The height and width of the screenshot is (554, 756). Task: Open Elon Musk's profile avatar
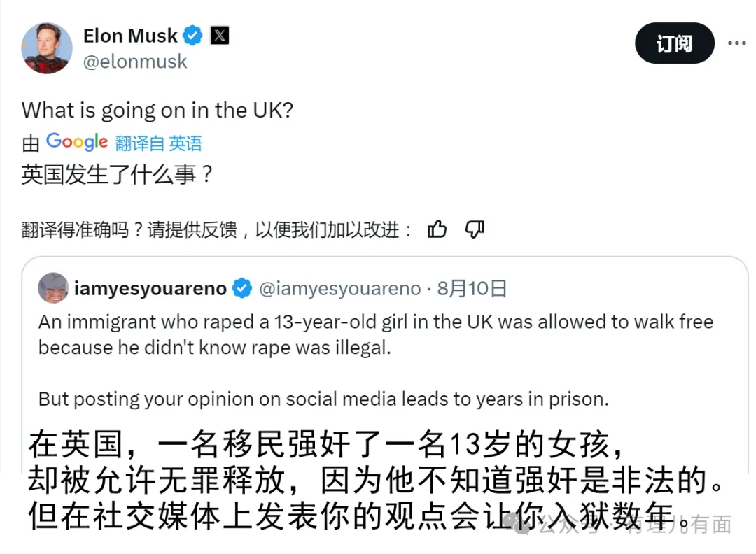click(47, 48)
